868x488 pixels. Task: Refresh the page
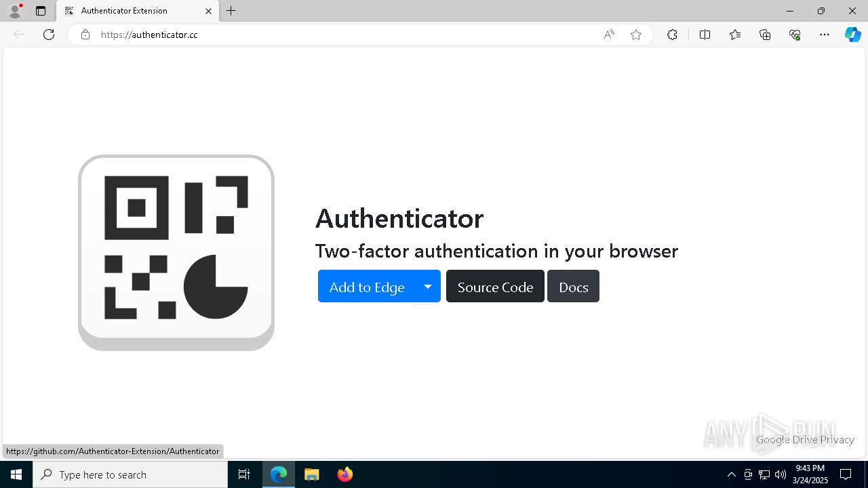point(49,35)
